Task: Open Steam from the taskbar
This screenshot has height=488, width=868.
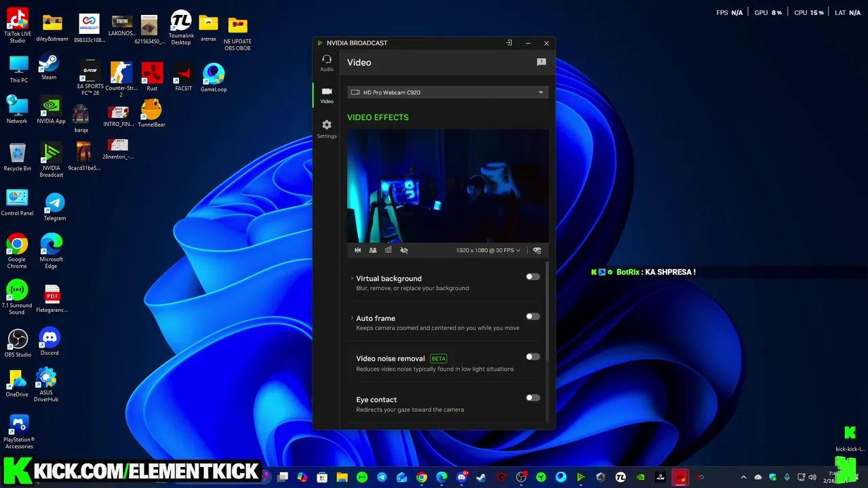Action: [x=481, y=477]
